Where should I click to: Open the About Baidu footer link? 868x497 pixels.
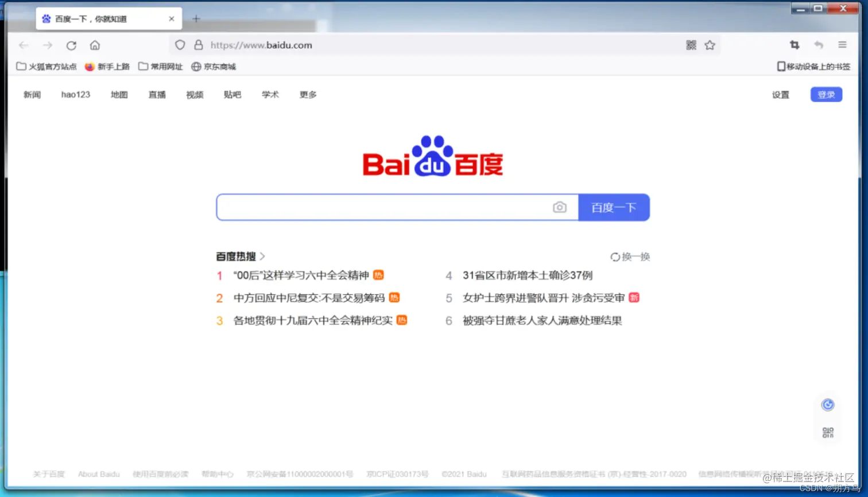tap(99, 474)
